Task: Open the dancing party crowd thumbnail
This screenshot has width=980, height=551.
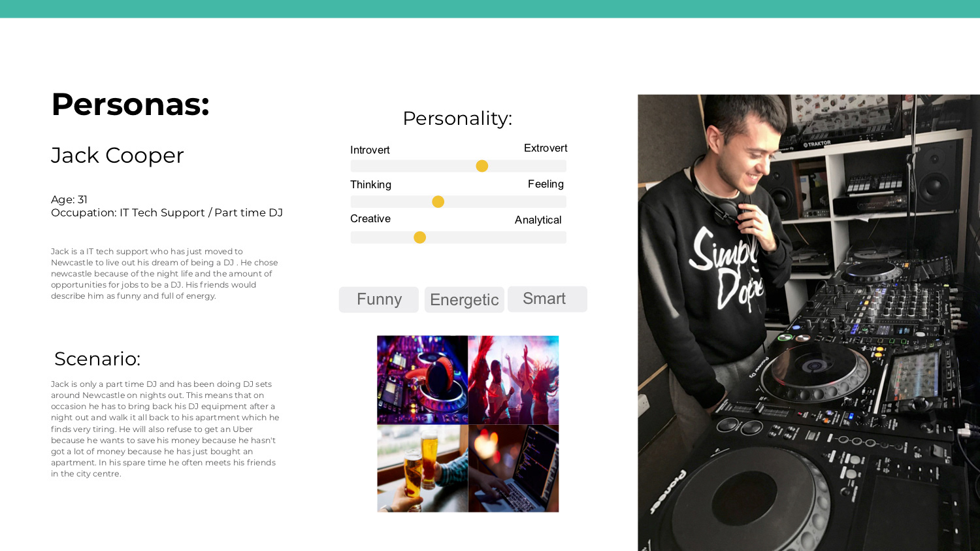Action: [x=514, y=380]
